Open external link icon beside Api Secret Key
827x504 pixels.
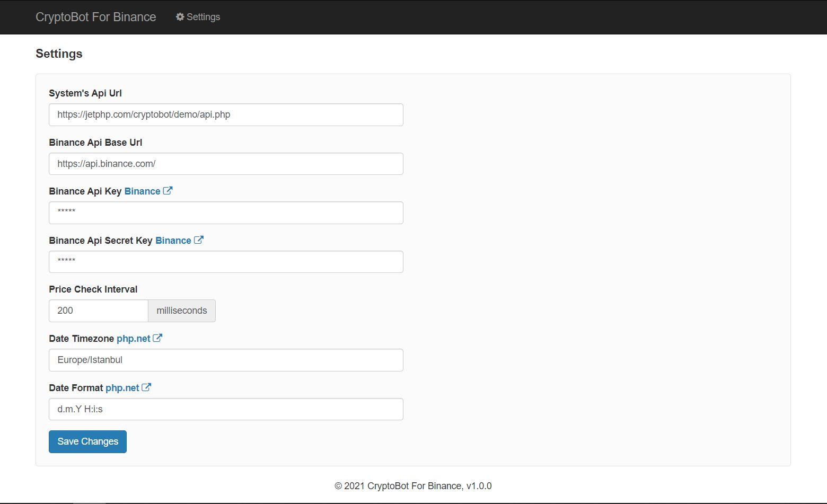pyautogui.click(x=198, y=240)
